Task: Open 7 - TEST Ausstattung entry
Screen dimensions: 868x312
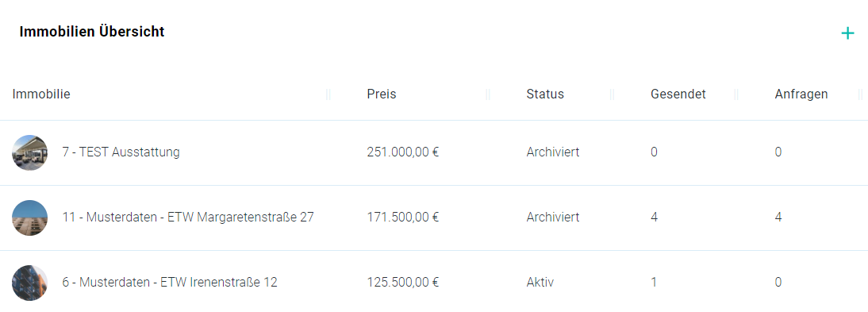Action: (x=121, y=152)
